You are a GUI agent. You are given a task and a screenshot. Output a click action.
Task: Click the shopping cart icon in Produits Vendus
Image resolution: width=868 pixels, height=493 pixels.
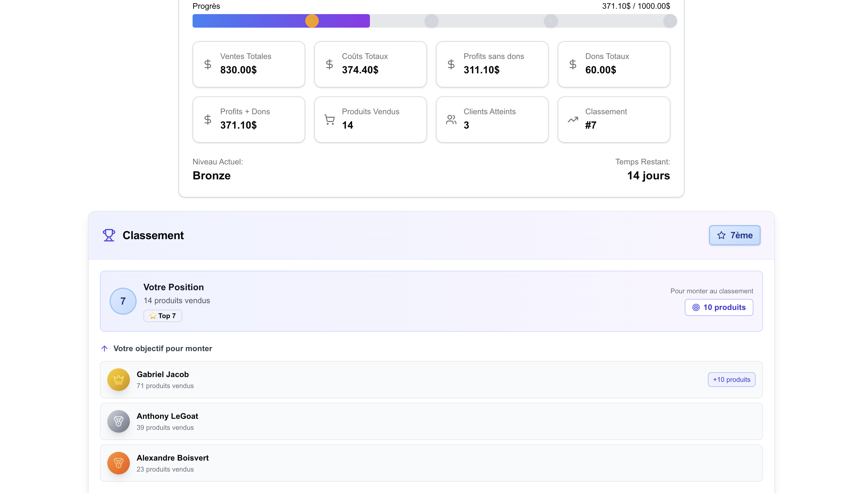329,120
